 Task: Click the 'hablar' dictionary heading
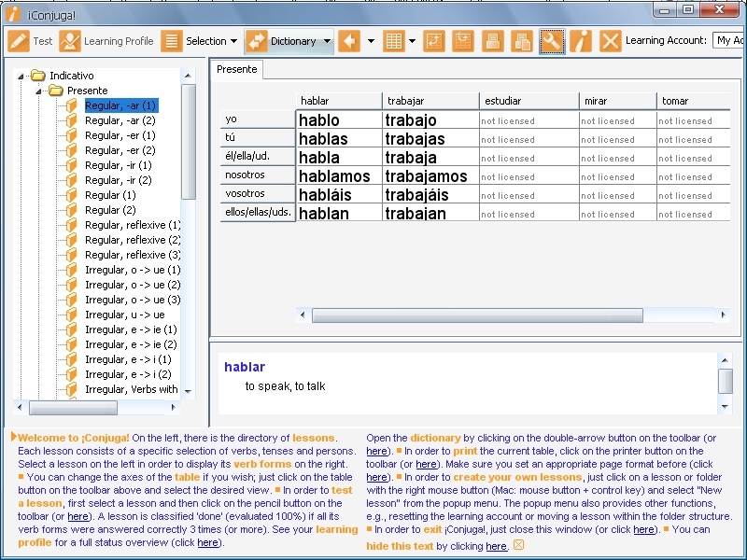(x=245, y=367)
